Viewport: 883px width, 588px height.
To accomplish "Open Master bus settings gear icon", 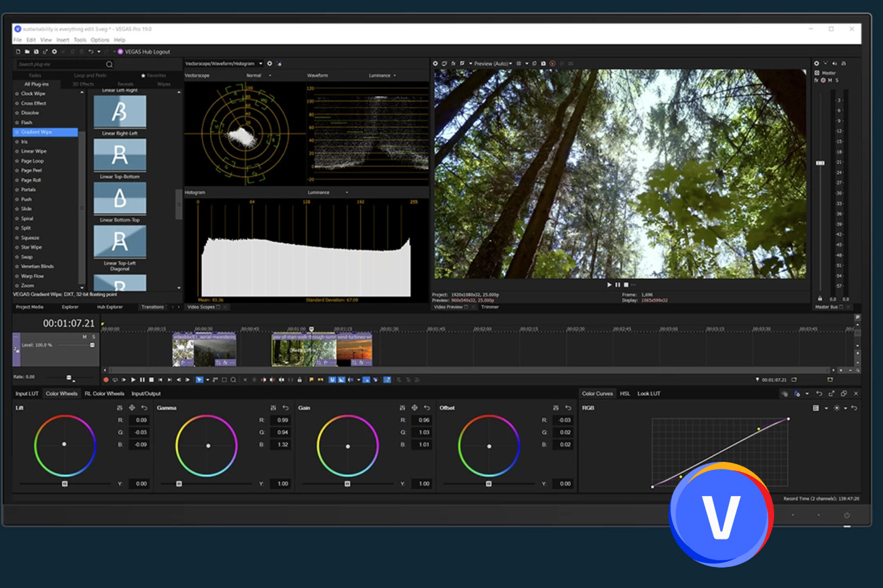I will tap(816, 63).
